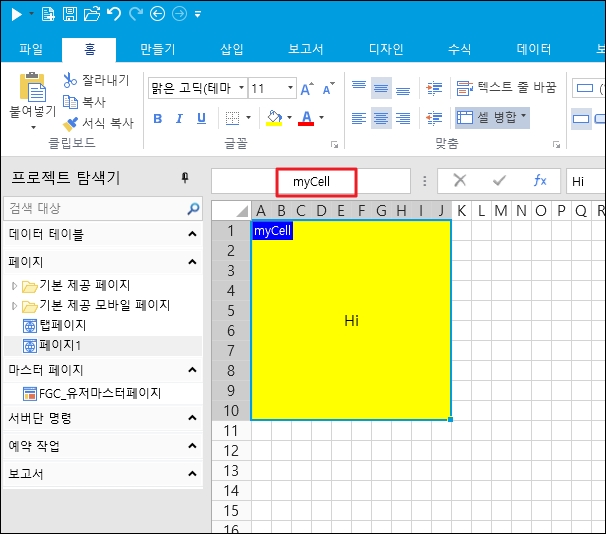Collapse the 데이터 테이블 section
606x534 pixels.
click(192, 235)
